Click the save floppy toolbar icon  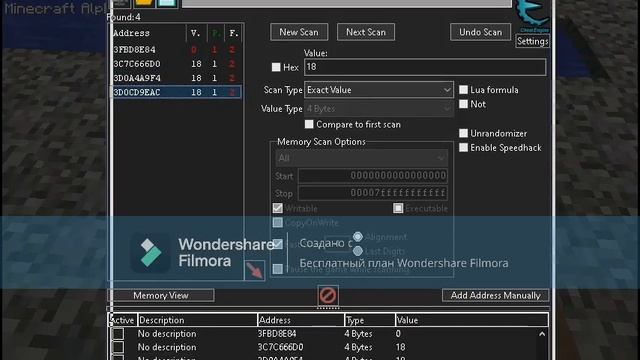[x=167, y=4]
